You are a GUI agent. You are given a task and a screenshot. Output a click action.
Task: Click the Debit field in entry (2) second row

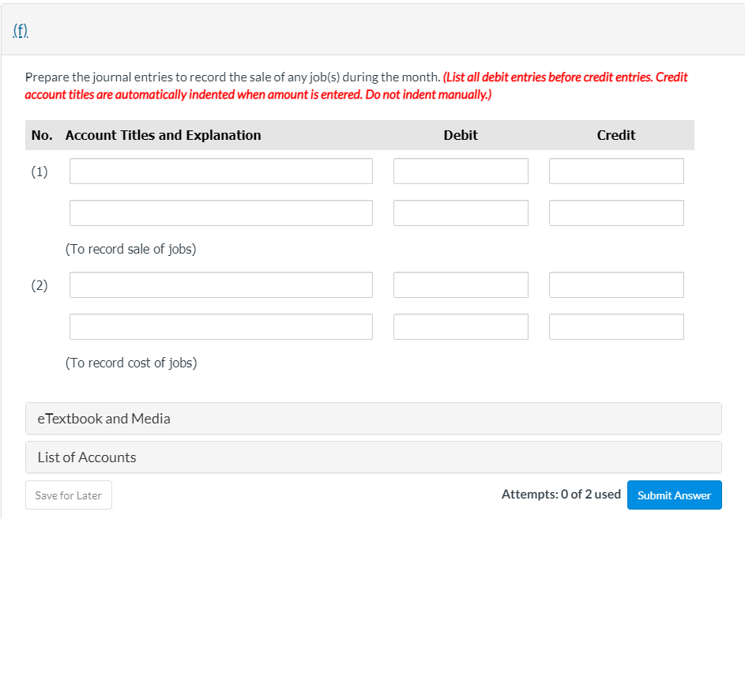pyautogui.click(x=461, y=326)
